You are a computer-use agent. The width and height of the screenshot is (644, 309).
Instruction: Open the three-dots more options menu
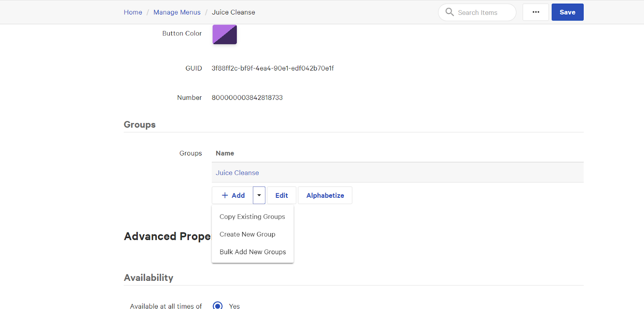click(536, 12)
